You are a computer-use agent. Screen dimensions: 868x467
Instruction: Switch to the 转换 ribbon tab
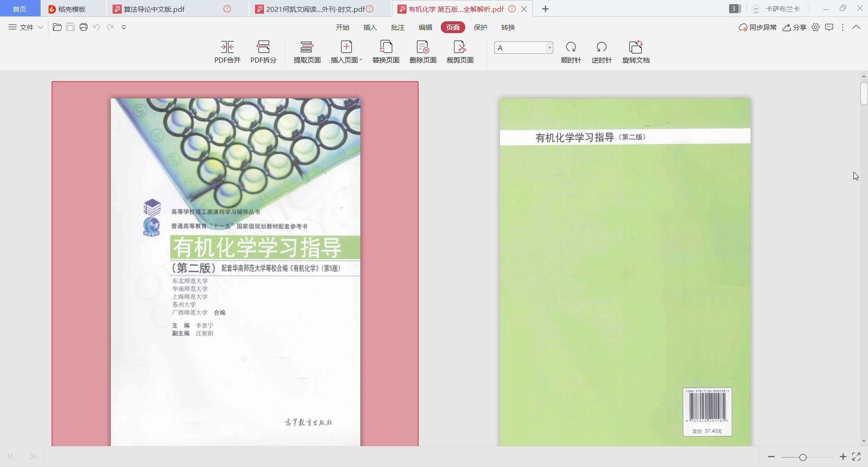coord(508,28)
